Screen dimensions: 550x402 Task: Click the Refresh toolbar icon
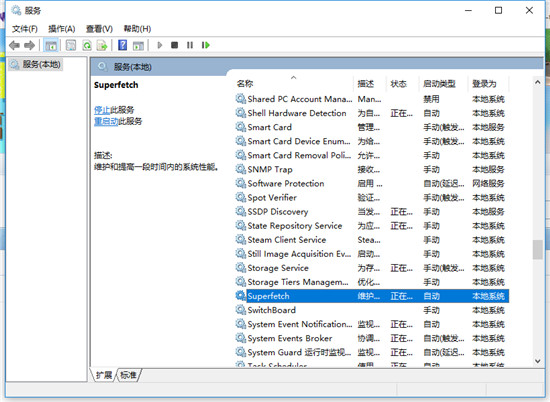(87, 45)
